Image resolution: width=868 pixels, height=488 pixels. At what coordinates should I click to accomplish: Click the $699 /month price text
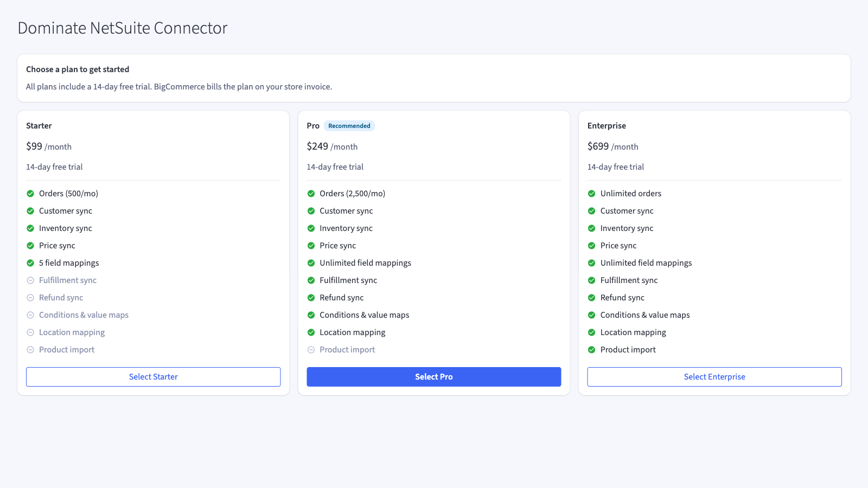612,146
